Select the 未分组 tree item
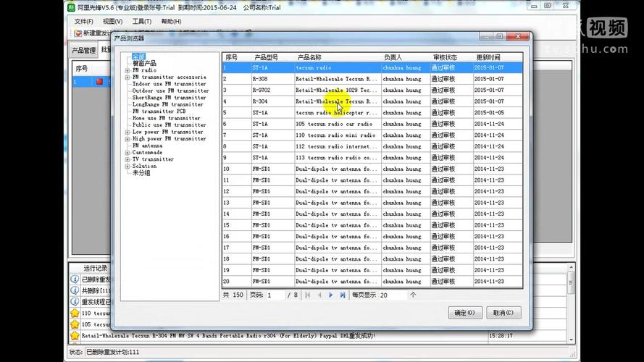The image size is (644, 362). (141, 173)
